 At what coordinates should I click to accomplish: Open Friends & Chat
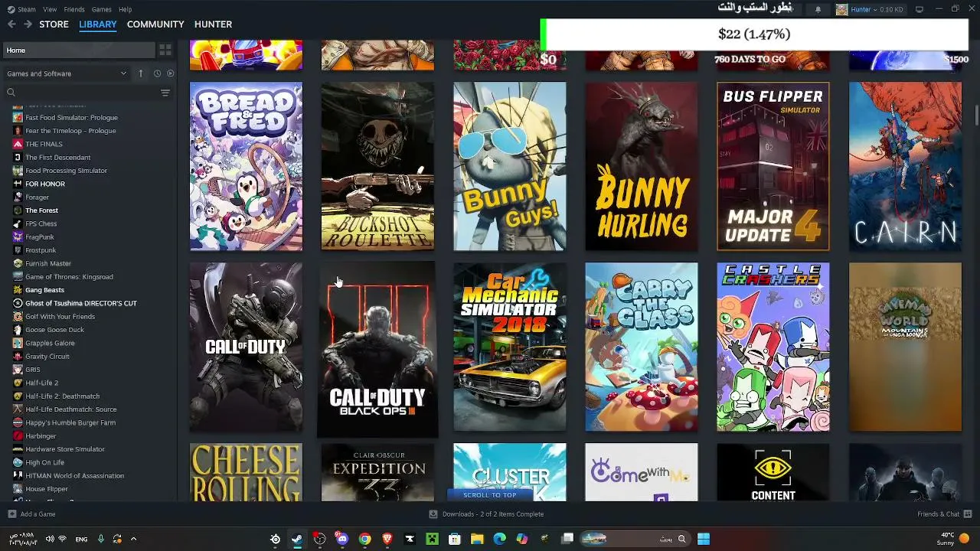pos(944,514)
